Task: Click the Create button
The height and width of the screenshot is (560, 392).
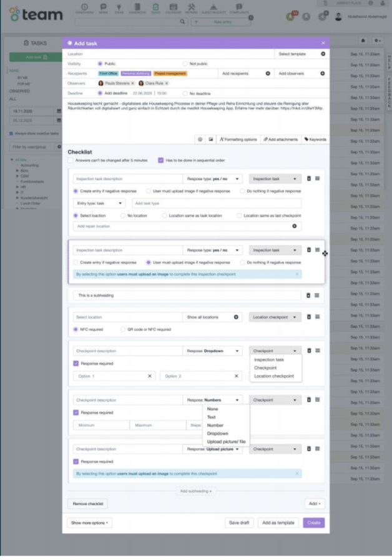Action: coord(314,523)
